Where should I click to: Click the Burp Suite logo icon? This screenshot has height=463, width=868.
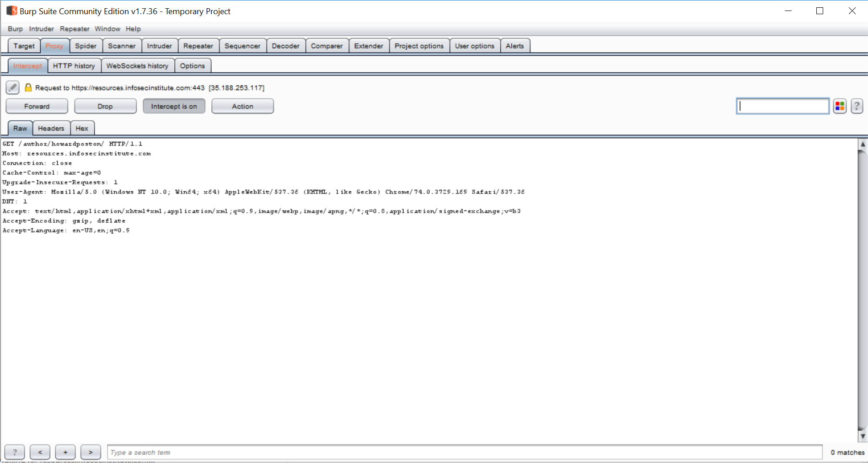(11, 11)
